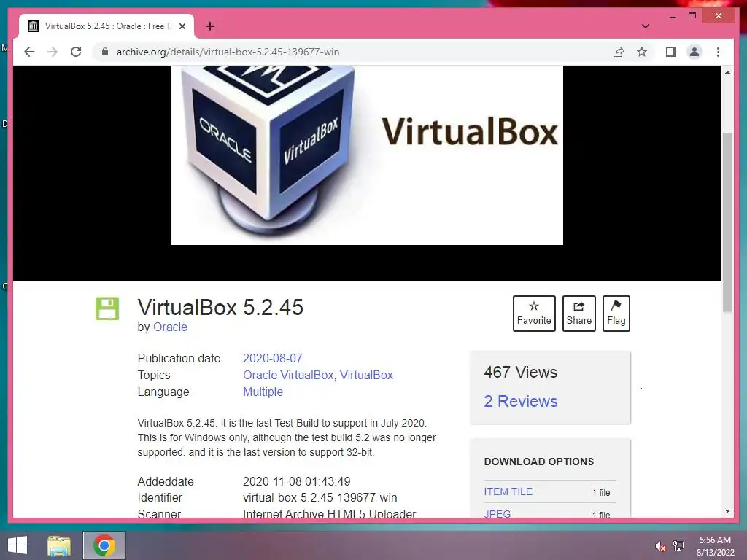Open the Chrome side panel

671,52
